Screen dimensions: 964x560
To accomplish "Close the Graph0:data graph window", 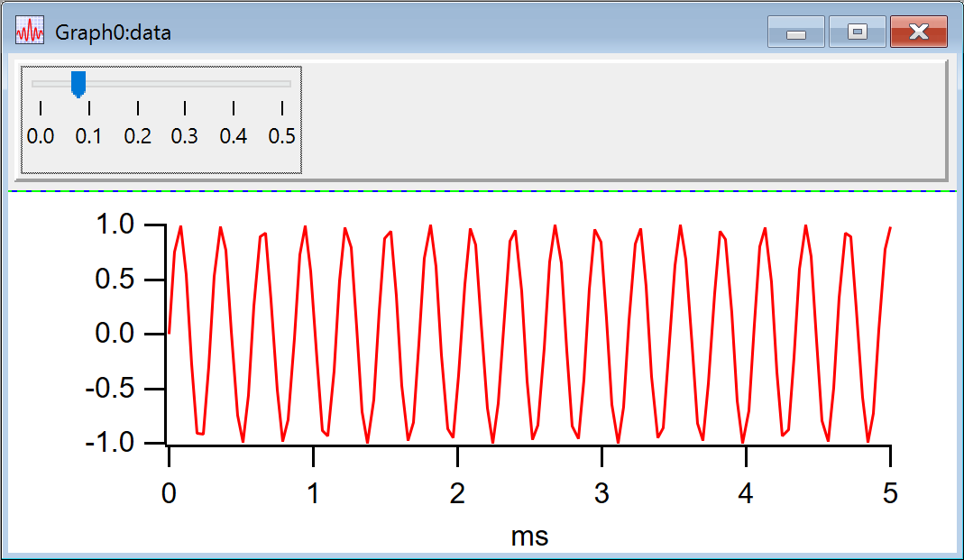I will point(918,32).
